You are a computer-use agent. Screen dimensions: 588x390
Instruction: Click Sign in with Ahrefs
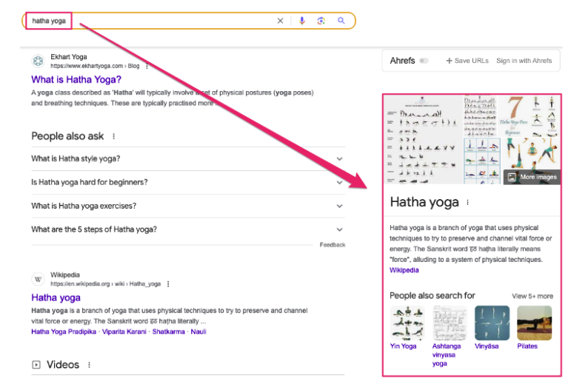524,61
